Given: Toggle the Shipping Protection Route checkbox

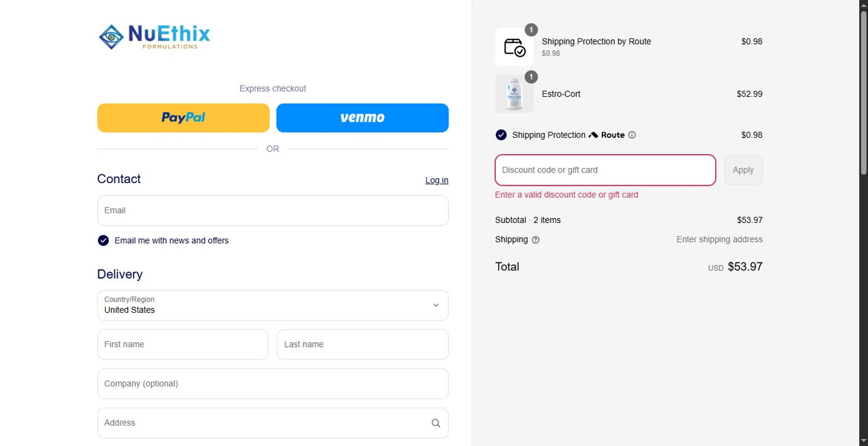Looking at the screenshot, I should 501,135.
